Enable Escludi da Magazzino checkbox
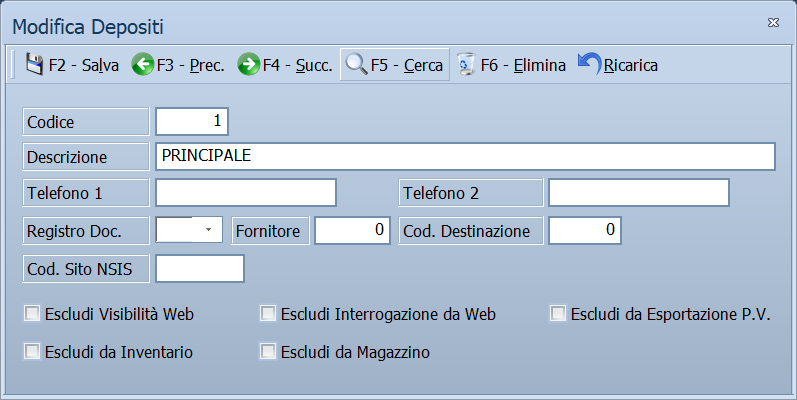 (x=268, y=351)
